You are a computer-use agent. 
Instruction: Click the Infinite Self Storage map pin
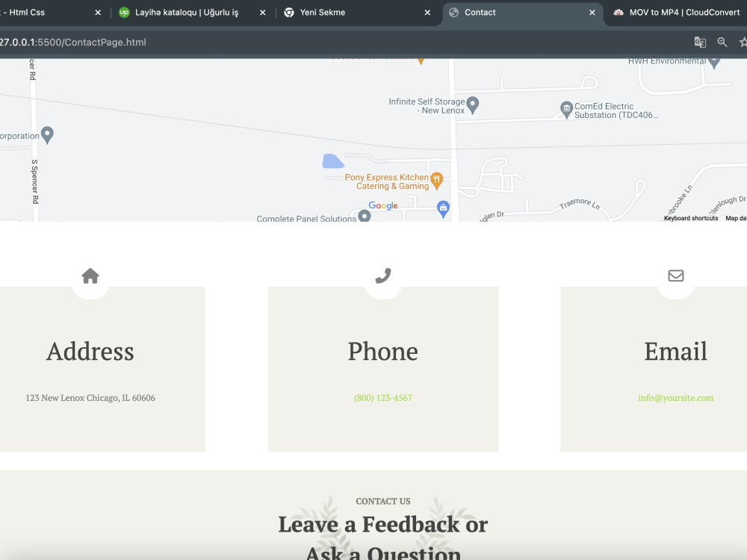[473, 105]
